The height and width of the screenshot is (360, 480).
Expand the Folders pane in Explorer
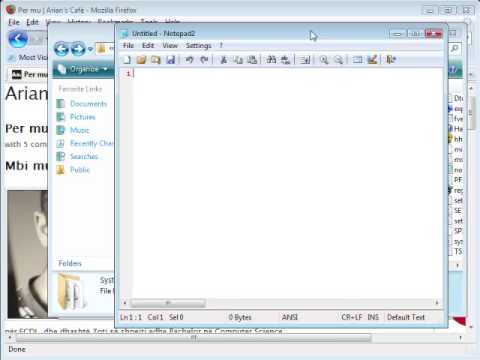pyautogui.click(x=70, y=263)
